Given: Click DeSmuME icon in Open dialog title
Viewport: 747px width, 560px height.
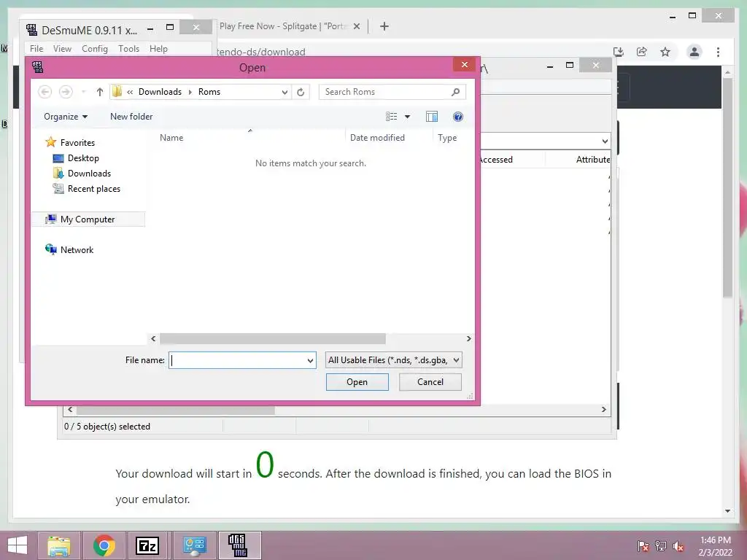Looking at the screenshot, I should [38, 67].
